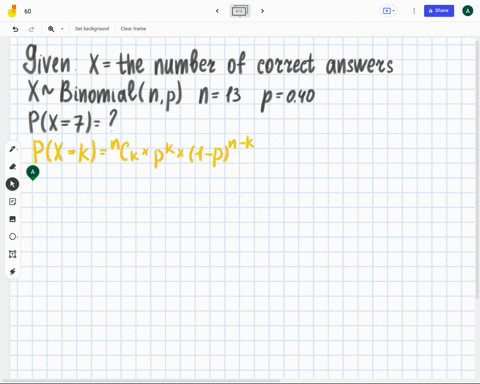This screenshot has width=480, height=384.
Task: Click the jam title "60"
Action: tap(28, 11)
